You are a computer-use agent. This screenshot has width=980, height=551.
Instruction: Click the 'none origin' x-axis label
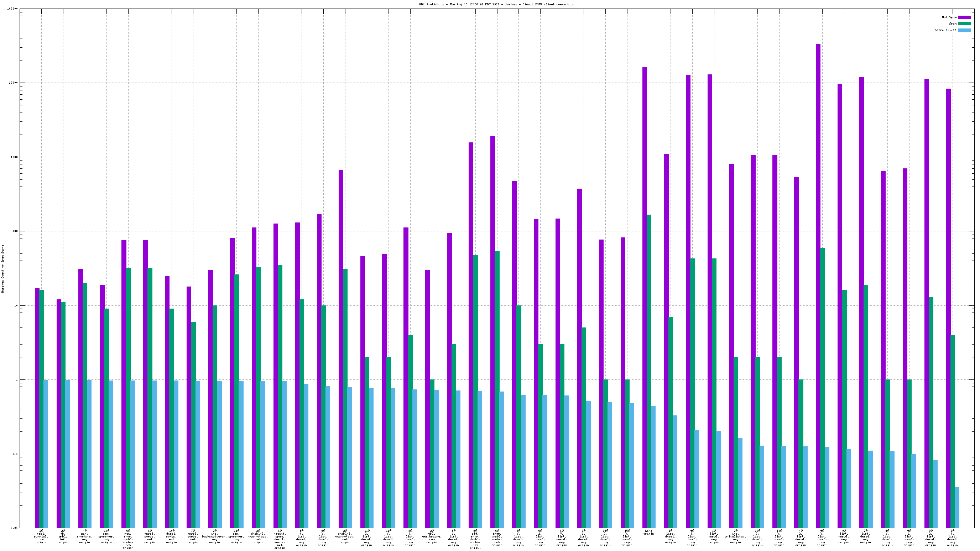point(648,532)
